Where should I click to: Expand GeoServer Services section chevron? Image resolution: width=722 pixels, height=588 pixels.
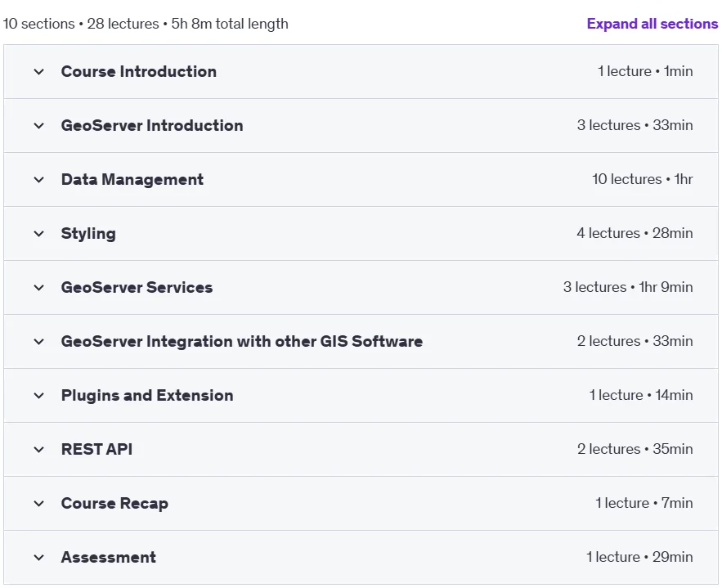tap(39, 288)
